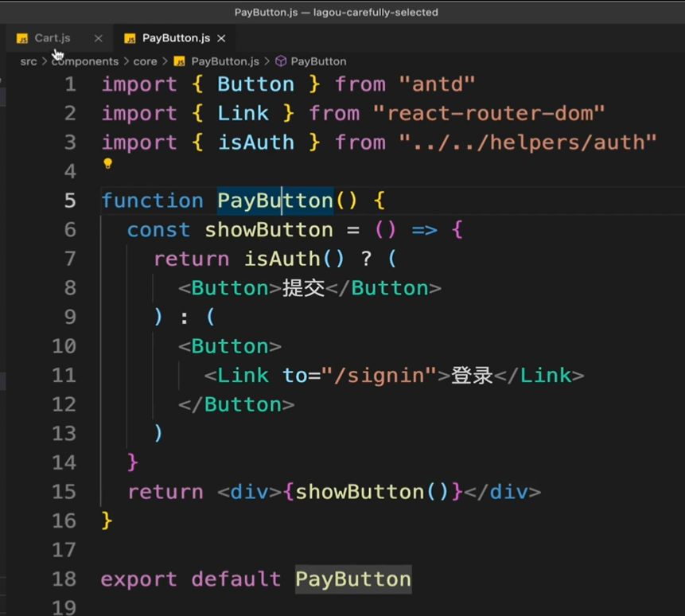This screenshot has height=616, width=685.
Task: Click the isAuth identifier in line 3 import
Action: 256,142
